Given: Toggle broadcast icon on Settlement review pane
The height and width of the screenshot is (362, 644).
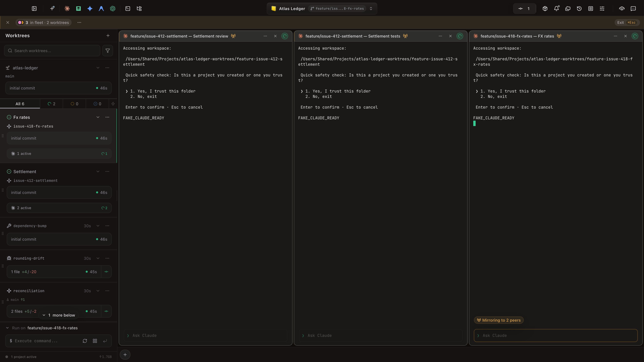Looking at the screenshot, I should [x=233, y=36].
